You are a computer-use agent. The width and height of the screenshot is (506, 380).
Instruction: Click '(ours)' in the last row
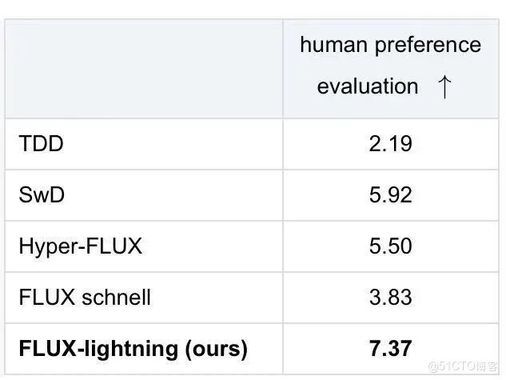(216, 349)
